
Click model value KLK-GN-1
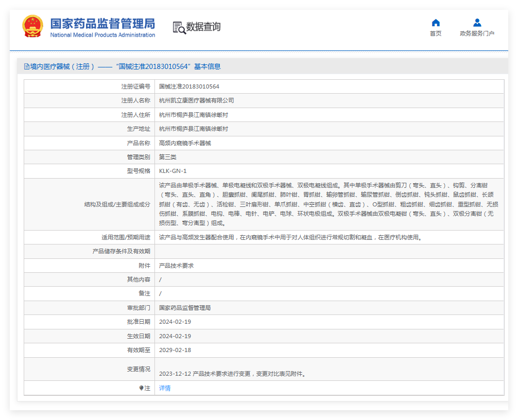173,171
